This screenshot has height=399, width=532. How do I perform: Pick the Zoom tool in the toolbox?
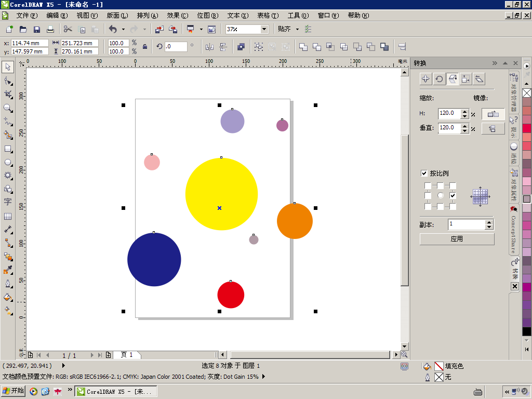coord(8,108)
